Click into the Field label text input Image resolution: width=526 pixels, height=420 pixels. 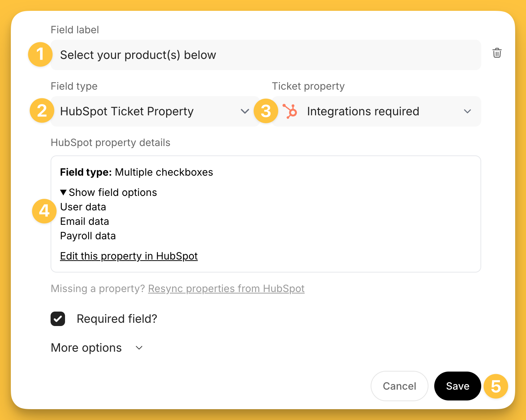pyautogui.click(x=266, y=55)
